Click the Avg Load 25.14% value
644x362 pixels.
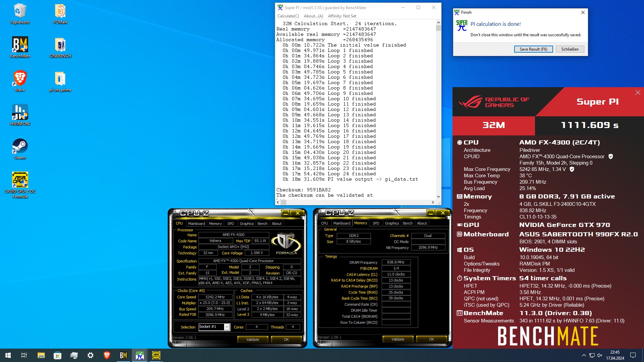click(528, 188)
